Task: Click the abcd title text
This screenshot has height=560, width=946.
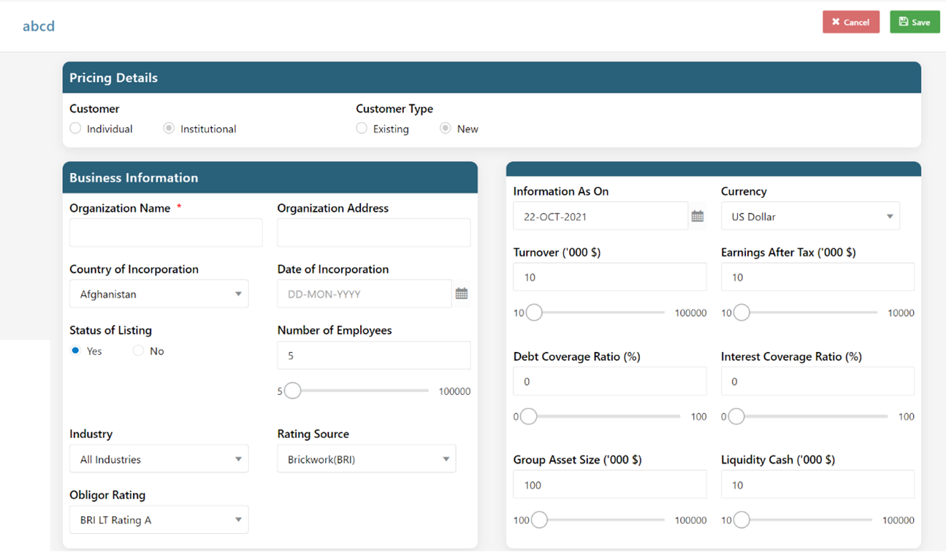Action: tap(39, 26)
